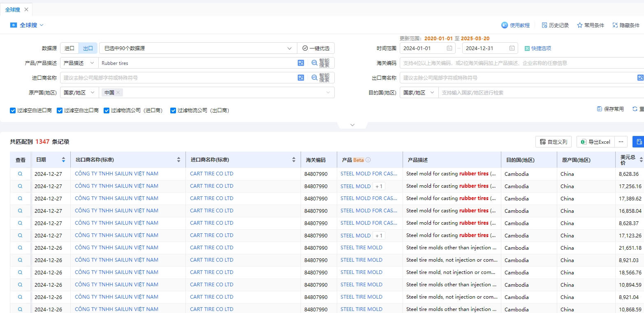Click the 1347 matched records count
This screenshot has width=644, height=313.
[x=42, y=142]
